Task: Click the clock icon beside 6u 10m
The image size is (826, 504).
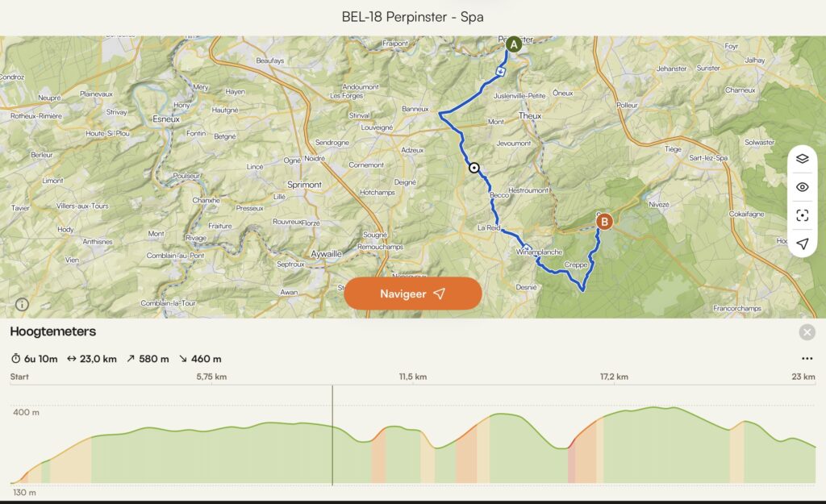Action: tap(16, 359)
